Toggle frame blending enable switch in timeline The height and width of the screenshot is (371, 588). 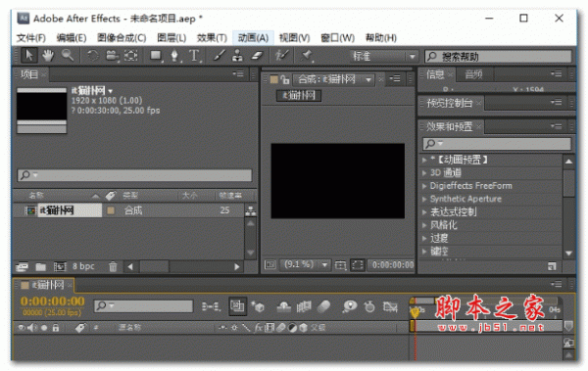(x=304, y=307)
